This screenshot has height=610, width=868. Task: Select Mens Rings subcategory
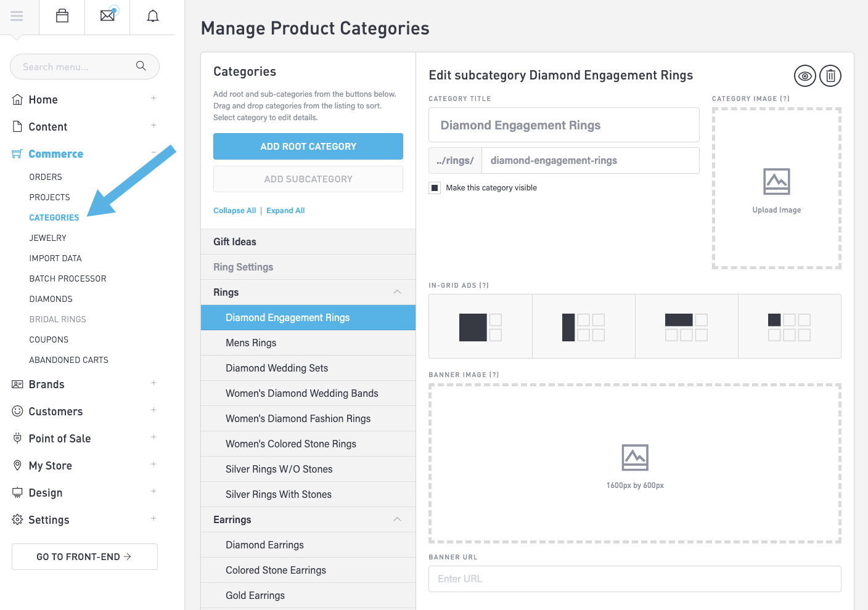pyautogui.click(x=251, y=343)
